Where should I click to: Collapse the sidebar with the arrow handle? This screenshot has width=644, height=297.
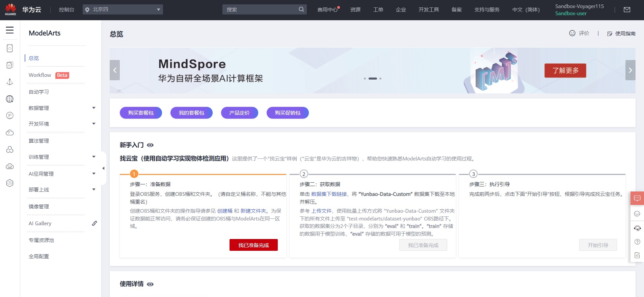(x=103, y=168)
